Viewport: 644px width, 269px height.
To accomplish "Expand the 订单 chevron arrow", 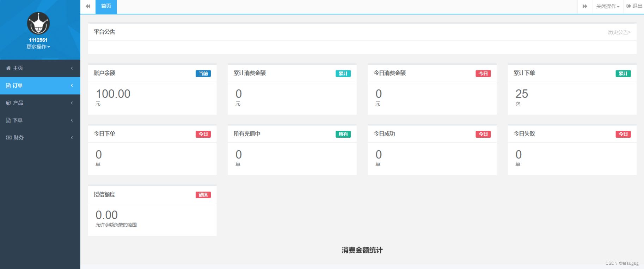I will (x=72, y=86).
